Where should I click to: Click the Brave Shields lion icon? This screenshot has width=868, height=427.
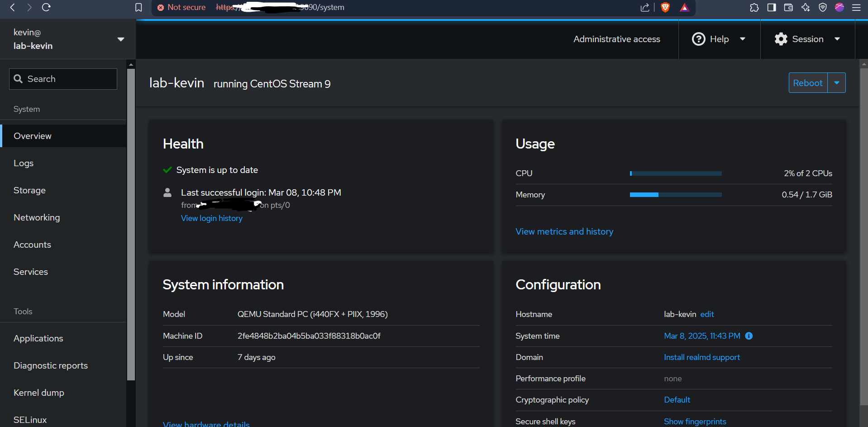[x=665, y=7]
